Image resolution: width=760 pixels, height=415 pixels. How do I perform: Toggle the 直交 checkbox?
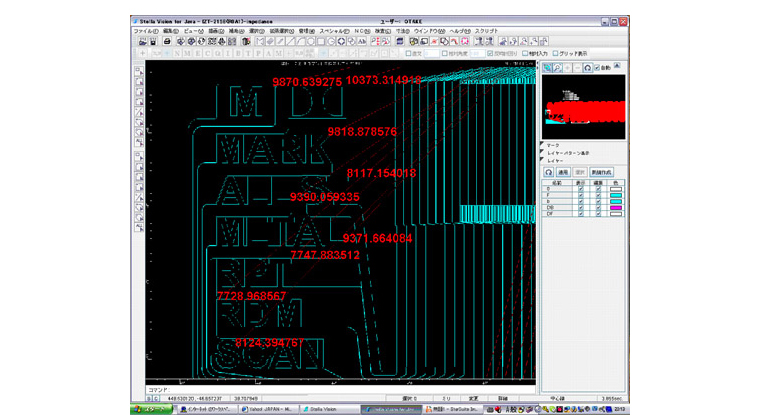click(x=408, y=53)
